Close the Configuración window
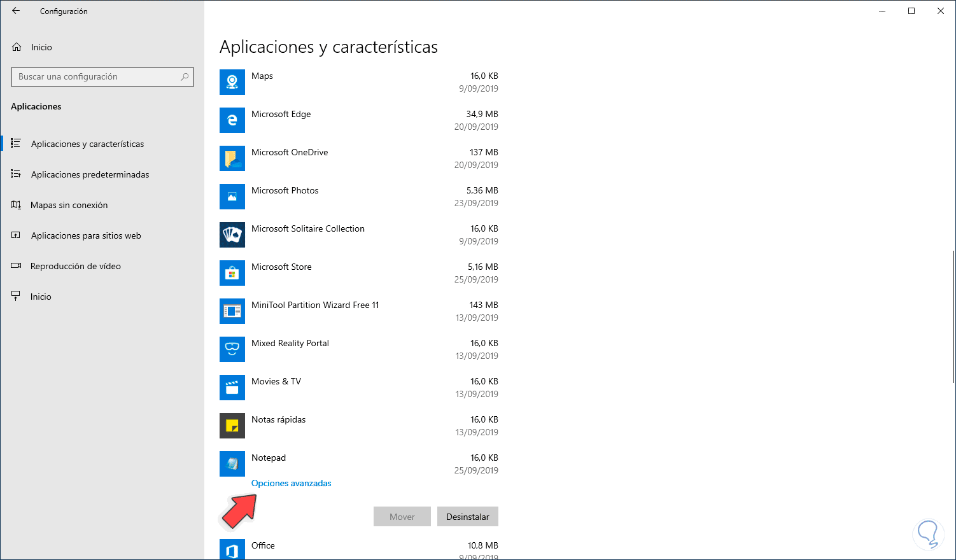The image size is (956, 560). 941,11
